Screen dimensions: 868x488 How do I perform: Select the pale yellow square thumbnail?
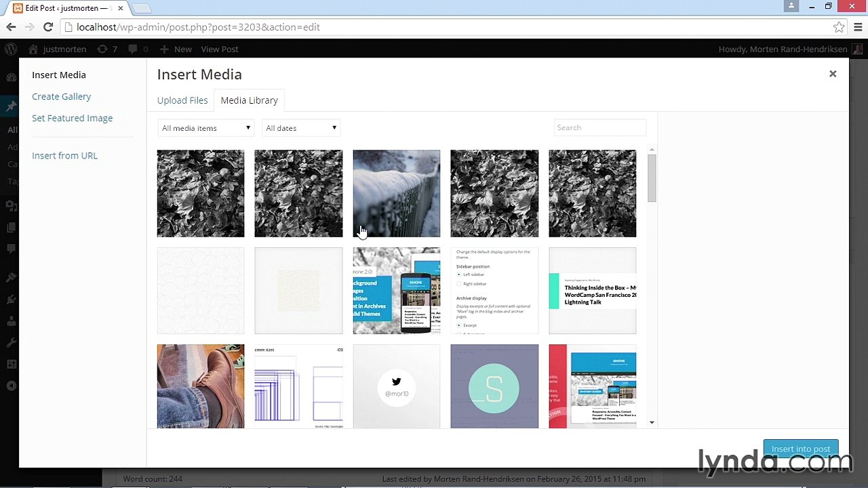pos(298,291)
